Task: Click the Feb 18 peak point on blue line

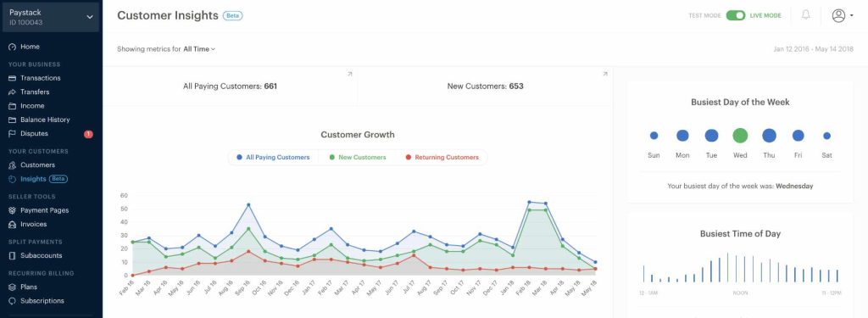Action: [529, 202]
